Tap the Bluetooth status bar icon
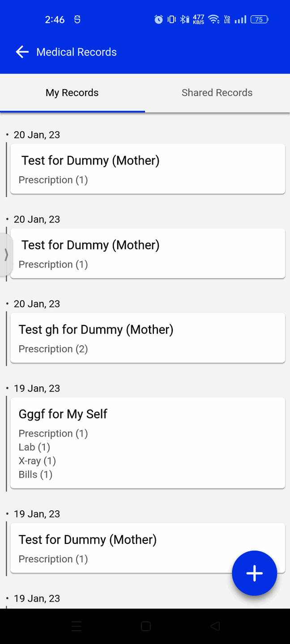290x644 pixels. (x=184, y=19)
